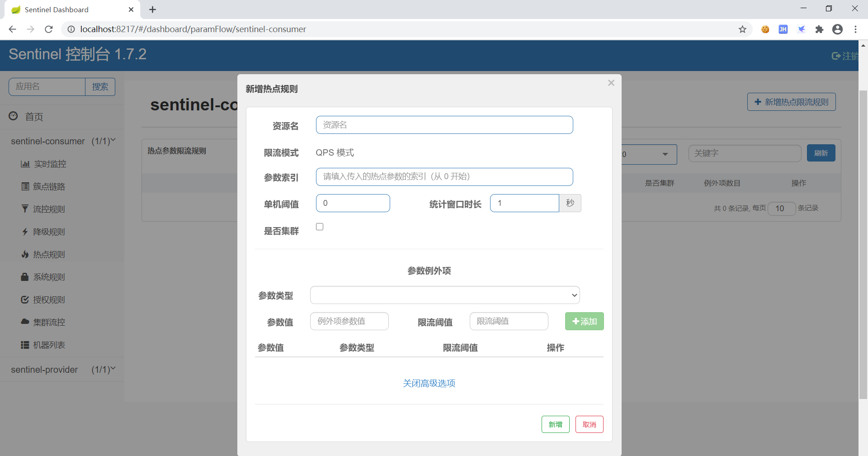
Task: Open the Chrome profile avatar icon
Action: click(837, 29)
